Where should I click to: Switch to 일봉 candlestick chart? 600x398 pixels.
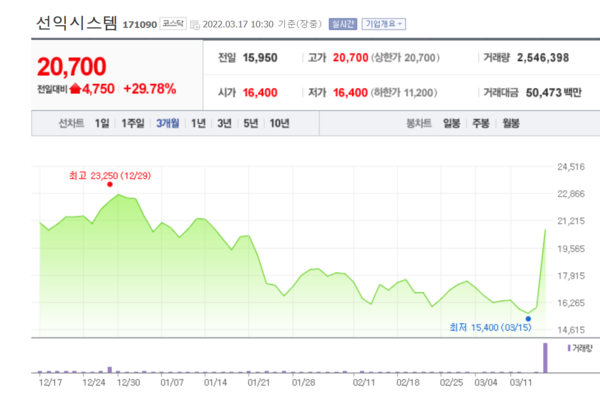(x=452, y=123)
